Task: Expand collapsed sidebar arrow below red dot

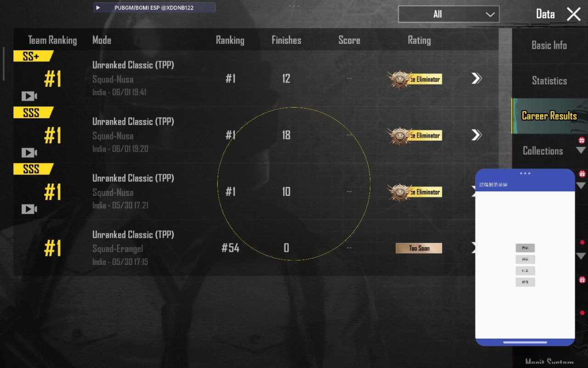Action: 581,256
